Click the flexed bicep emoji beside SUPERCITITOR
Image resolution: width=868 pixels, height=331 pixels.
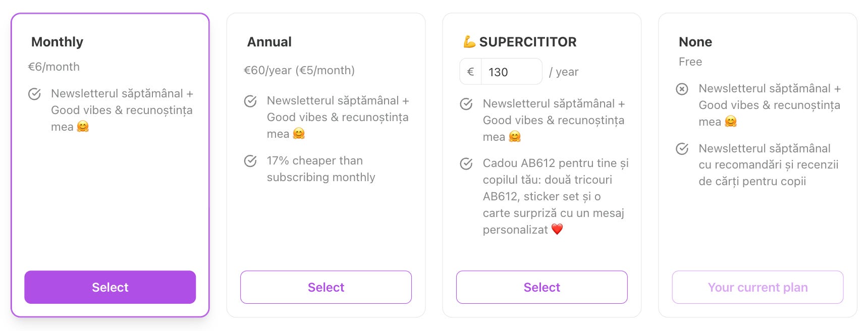pos(469,42)
